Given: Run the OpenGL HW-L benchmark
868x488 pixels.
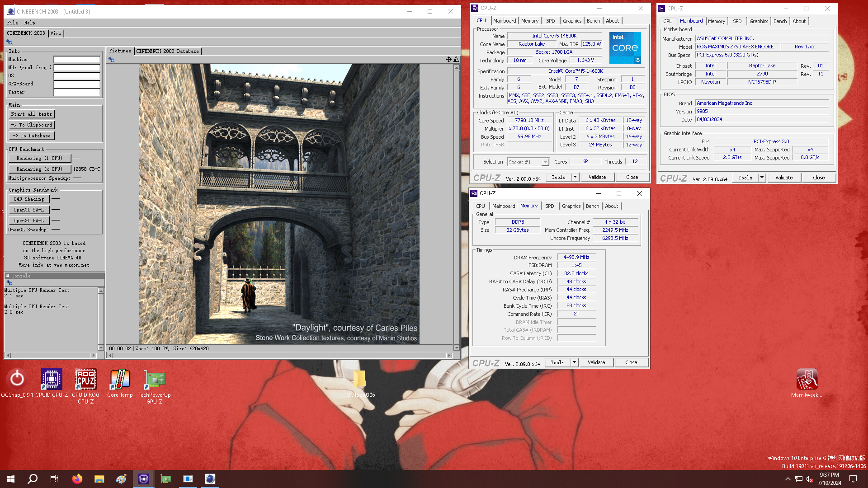Looking at the screenshot, I should coord(29,221).
